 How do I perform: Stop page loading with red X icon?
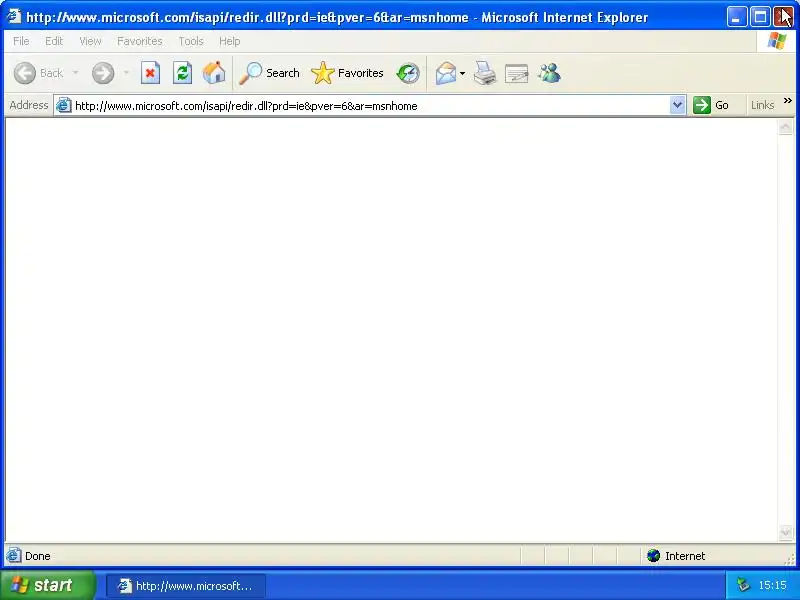(151, 73)
